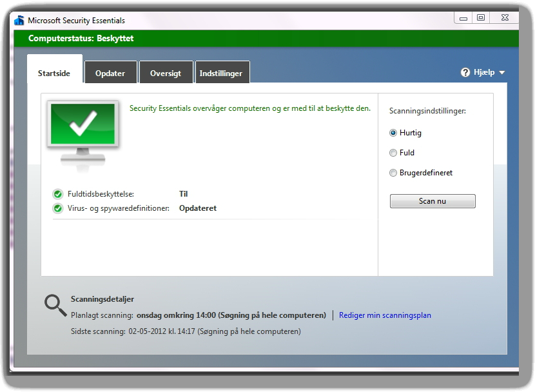Maximize the Security Essentials window
This screenshot has height=392, width=535.
[481, 18]
